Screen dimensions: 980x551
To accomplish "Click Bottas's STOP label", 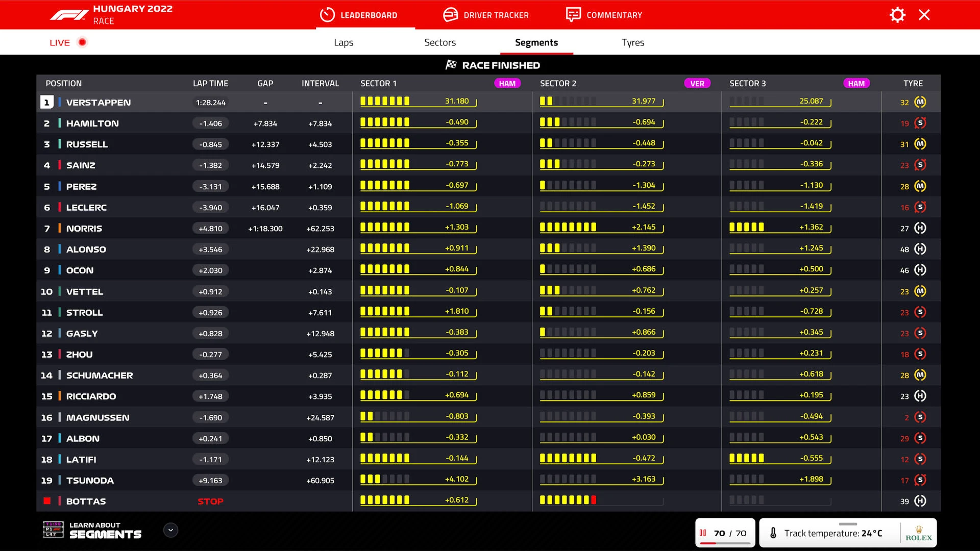I will tap(210, 501).
